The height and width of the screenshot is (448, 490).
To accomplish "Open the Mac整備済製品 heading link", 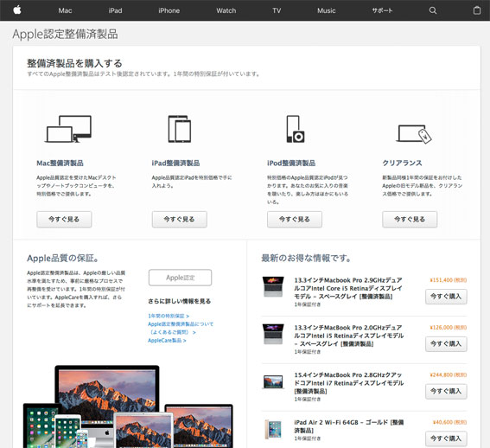I will pyautogui.click(x=60, y=163).
